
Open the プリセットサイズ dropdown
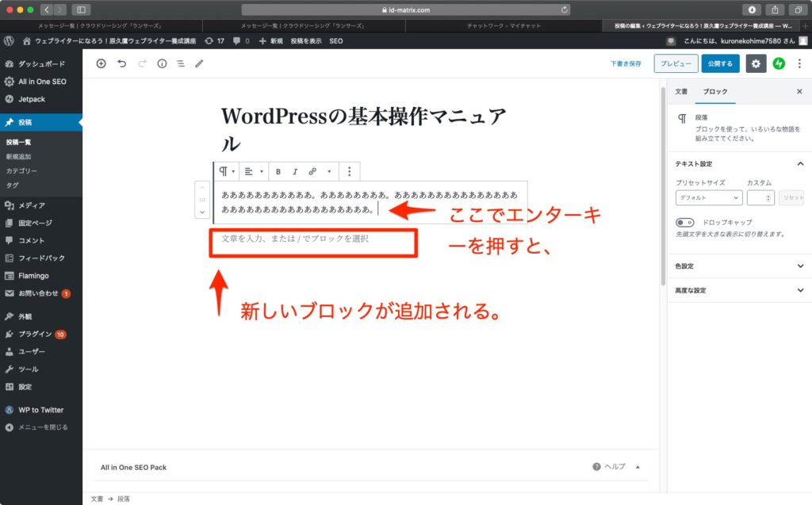point(709,198)
